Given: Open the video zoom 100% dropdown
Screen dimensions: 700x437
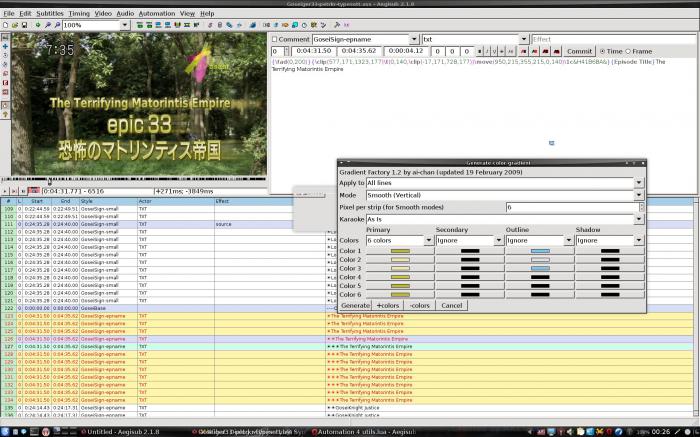Looking at the screenshot, I should pos(125,25).
